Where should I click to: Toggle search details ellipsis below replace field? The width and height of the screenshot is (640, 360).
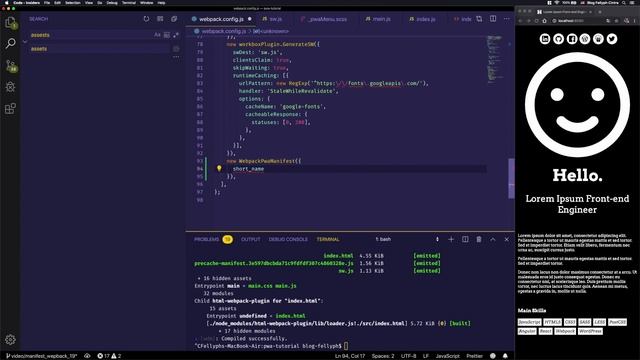tap(176, 57)
